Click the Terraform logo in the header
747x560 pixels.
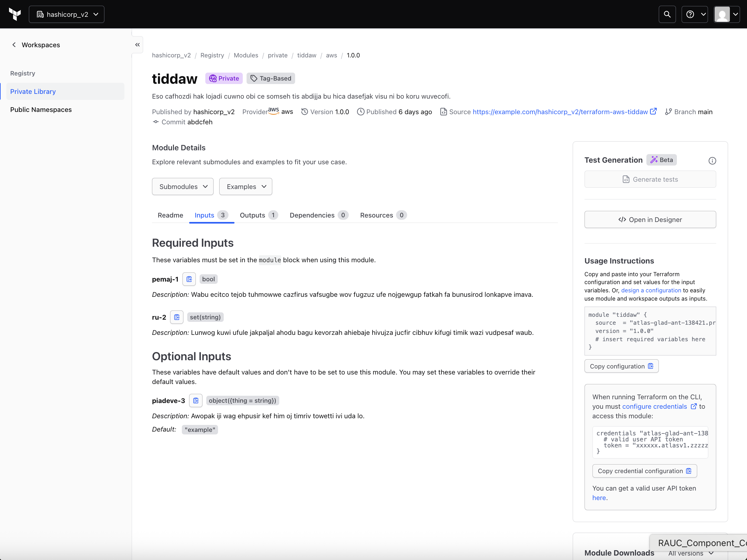(15, 14)
